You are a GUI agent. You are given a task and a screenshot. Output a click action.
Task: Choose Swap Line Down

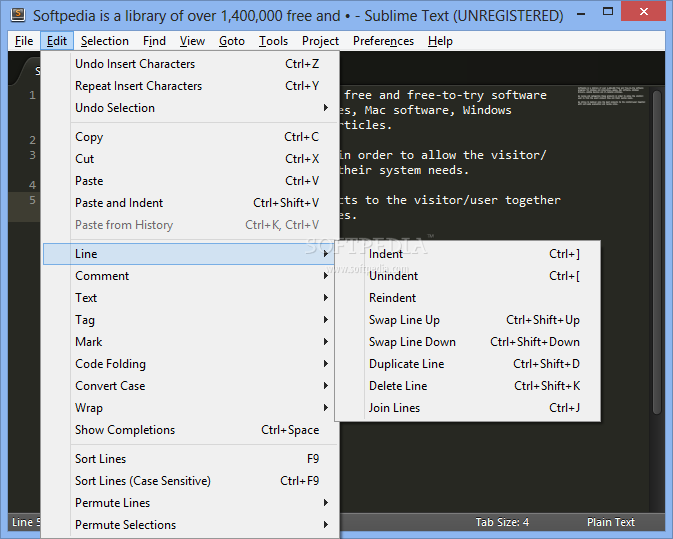click(468, 342)
